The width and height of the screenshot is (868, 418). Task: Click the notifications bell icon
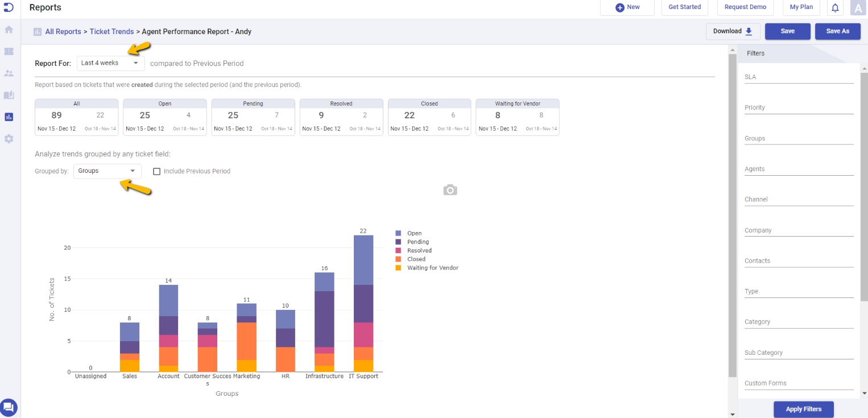(835, 7)
